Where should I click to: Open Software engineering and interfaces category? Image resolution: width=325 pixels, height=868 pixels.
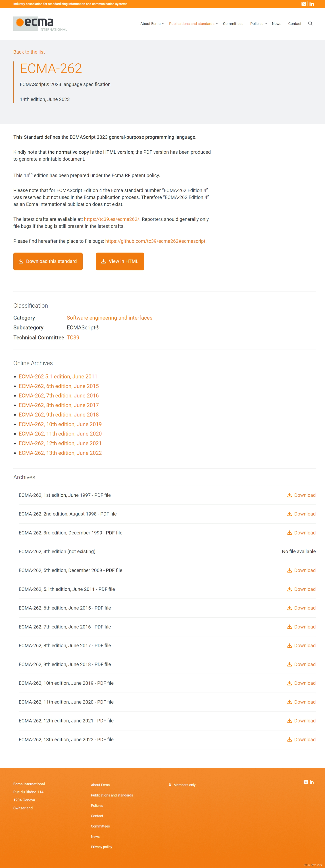point(110,318)
